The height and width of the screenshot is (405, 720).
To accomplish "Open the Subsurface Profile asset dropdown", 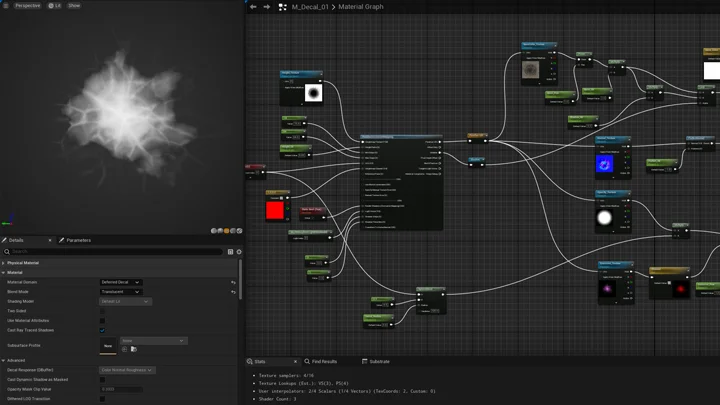I will click(153, 341).
